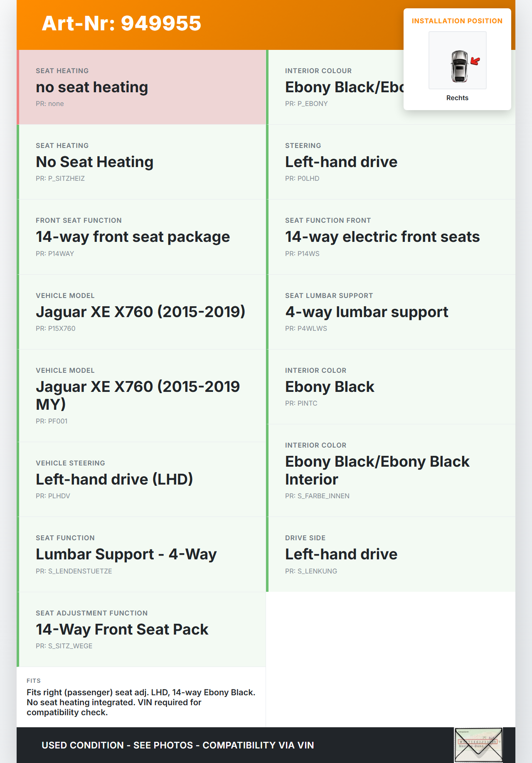This screenshot has height=763, width=532.
Task: Select the Steering Left-hand drive P0LHD card
Action: click(x=391, y=162)
